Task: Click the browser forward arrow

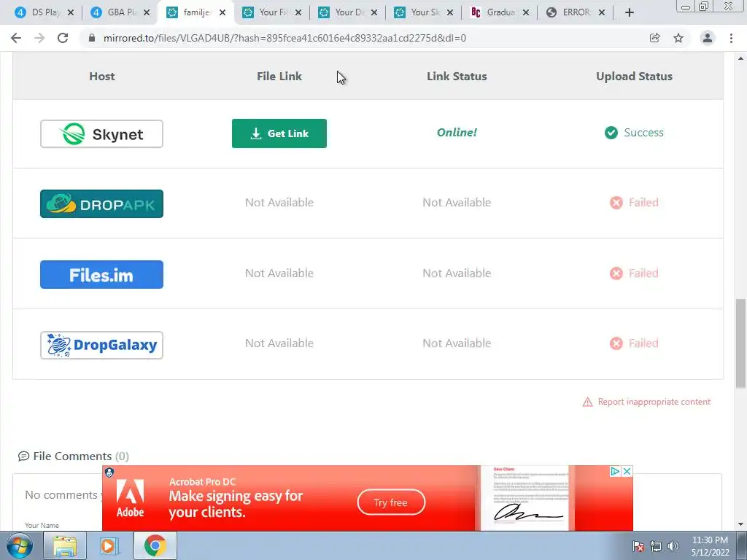Action: 39,38
